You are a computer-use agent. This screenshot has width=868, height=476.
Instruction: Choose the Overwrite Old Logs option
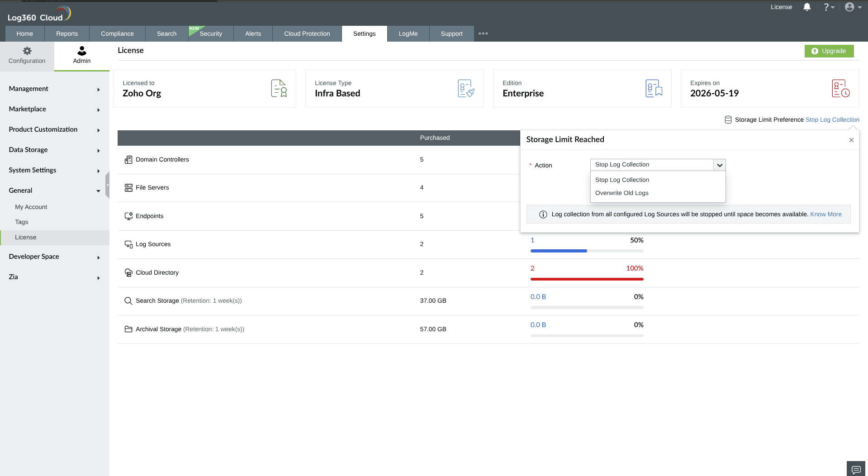point(658,193)
